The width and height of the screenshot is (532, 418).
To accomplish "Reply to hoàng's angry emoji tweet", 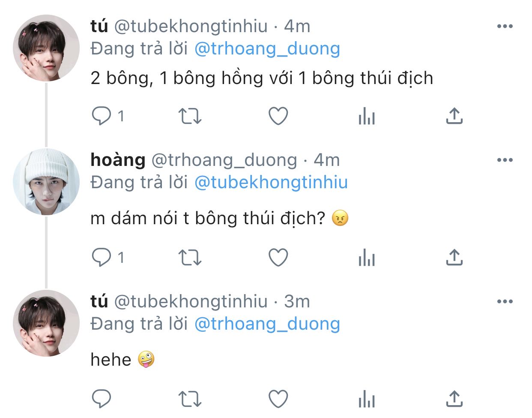I will tap(102, 257).
